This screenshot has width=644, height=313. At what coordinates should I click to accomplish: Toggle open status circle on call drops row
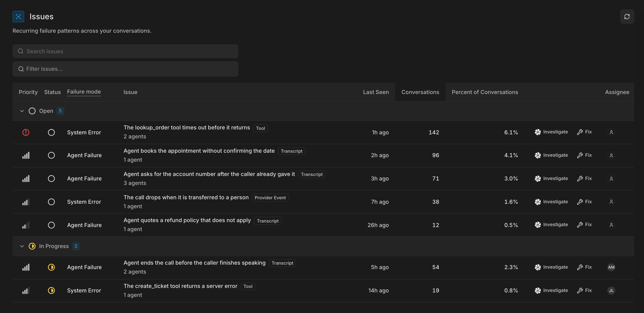click(51, 202)
